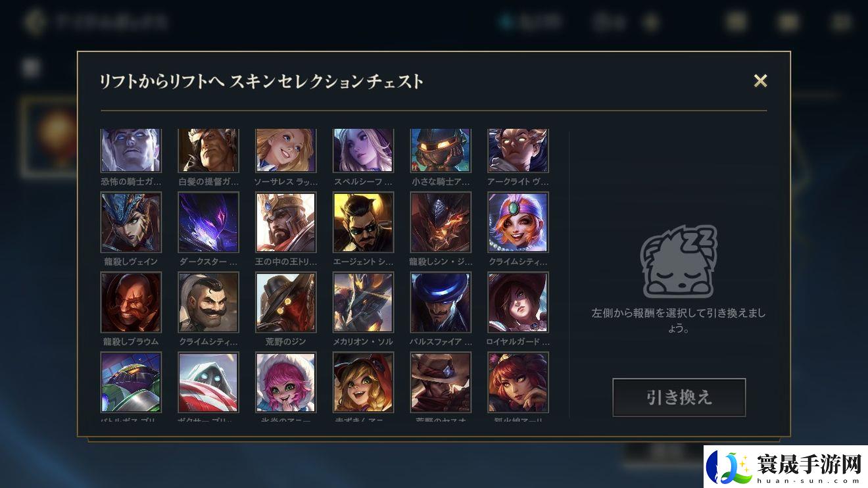Select the 小さな騎士アムム skin portrait
This screenshot has height=488, width=868.
click(x=441, y=151)
